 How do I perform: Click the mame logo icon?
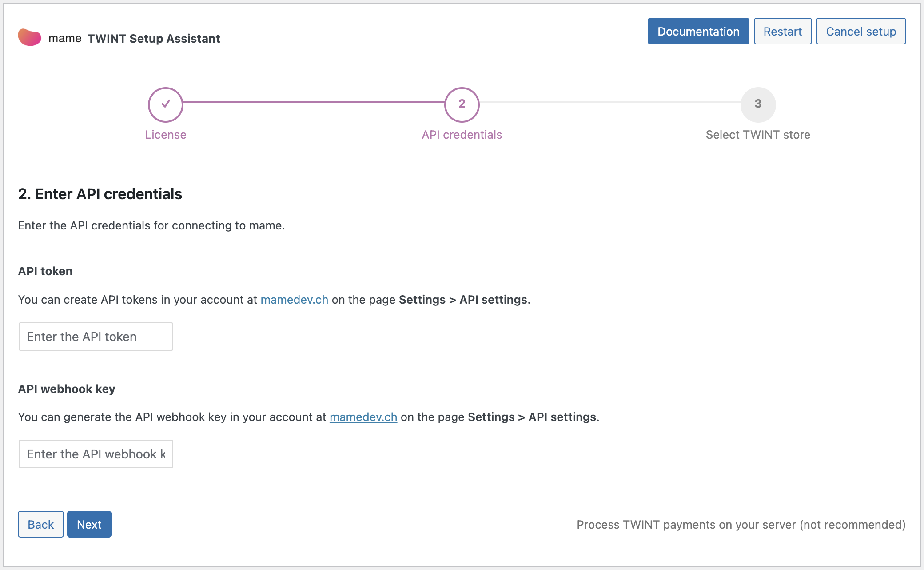click(x=29, y=38)
